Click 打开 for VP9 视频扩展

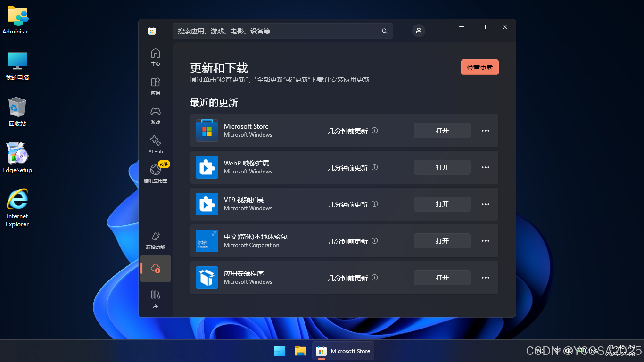click(442, 204)
